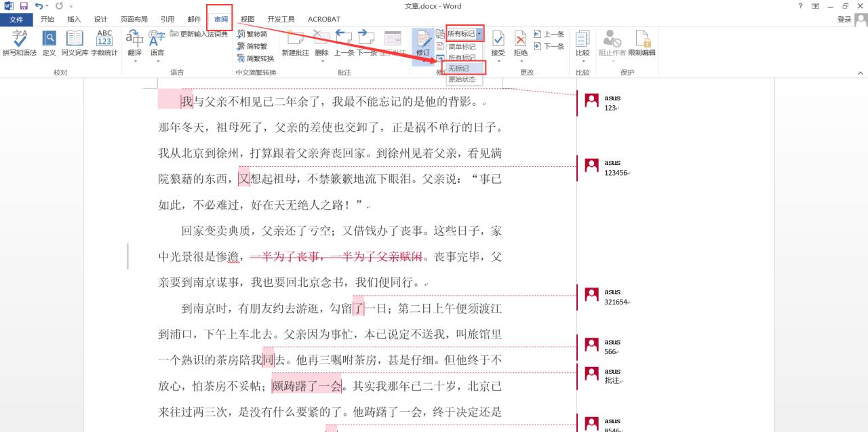
Task: Switch to the 引用 tab
Action: coord(167,19)
